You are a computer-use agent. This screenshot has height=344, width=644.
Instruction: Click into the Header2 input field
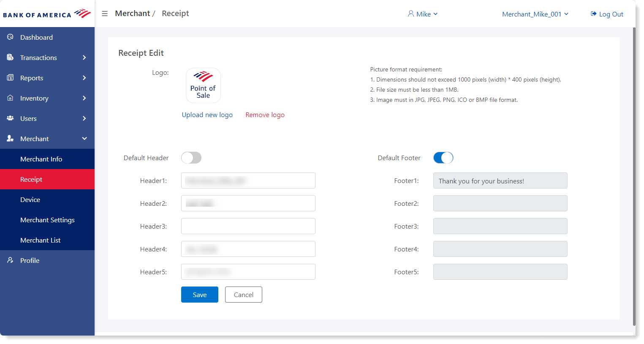pos(248,203)
